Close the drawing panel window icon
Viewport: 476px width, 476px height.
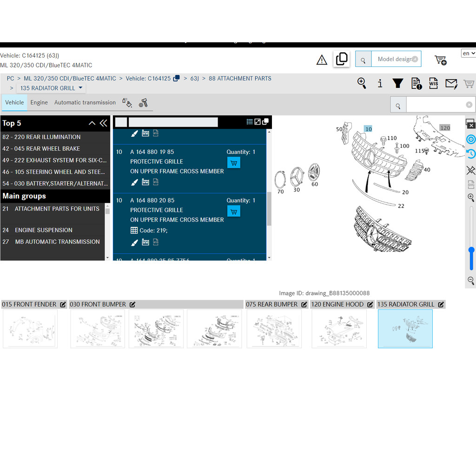point(470,124)
